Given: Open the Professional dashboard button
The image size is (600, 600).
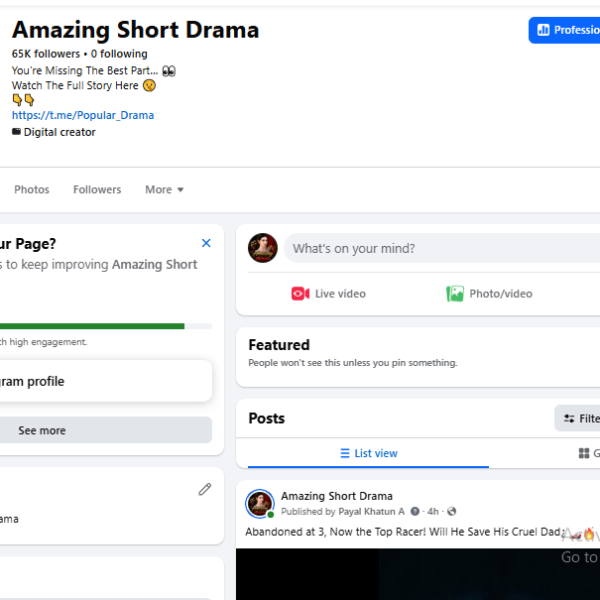Looking at the screenshot, I should (x=565, y=30).
